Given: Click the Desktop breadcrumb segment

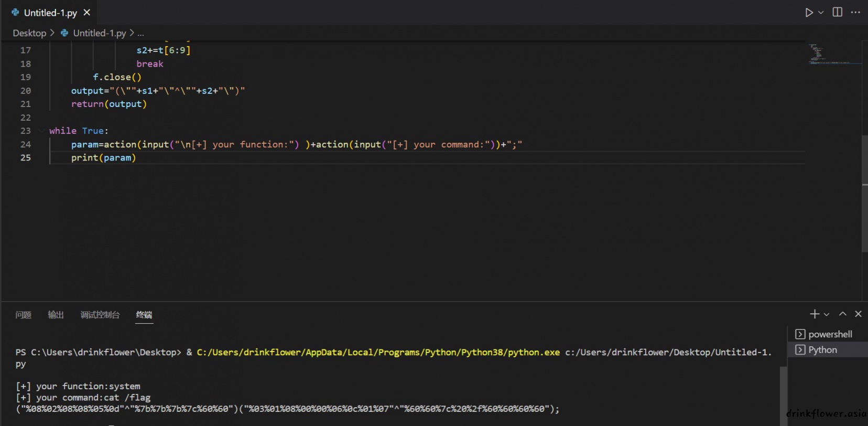Looking at the screenshot, I should point(29,33).
